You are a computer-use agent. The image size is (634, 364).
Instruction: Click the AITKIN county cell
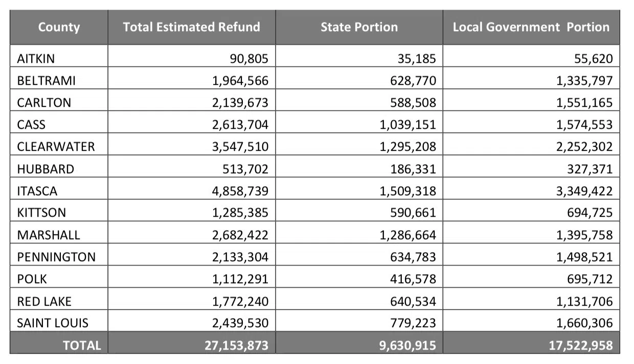[x=36, y=59]
